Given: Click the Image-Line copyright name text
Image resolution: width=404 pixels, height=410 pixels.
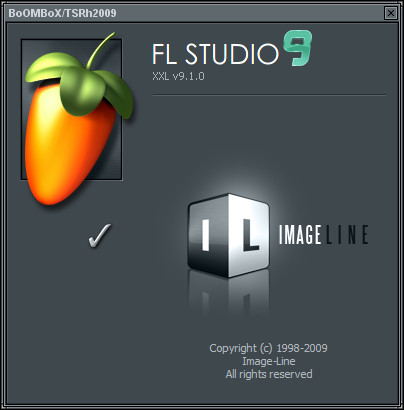Looking at the screenshot, I should (269, 361).
